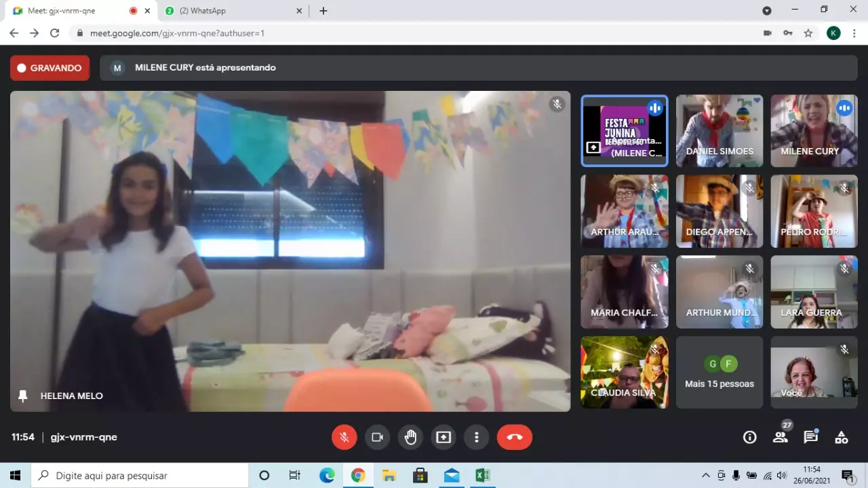Screen dimensions: 868x488
Task: Open the more options three-dot menu
Action: pyautogui.click(x=477, y=437)
